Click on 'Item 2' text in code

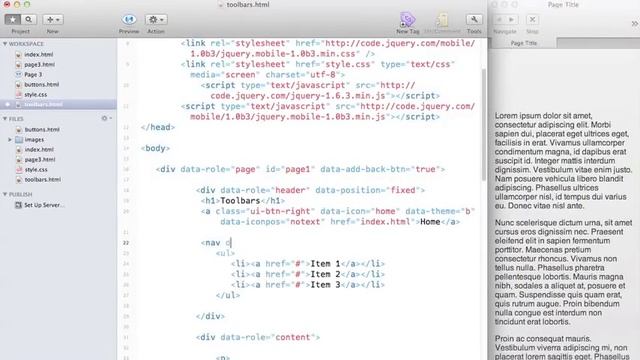pyautogui.click(x=325, y=274)
